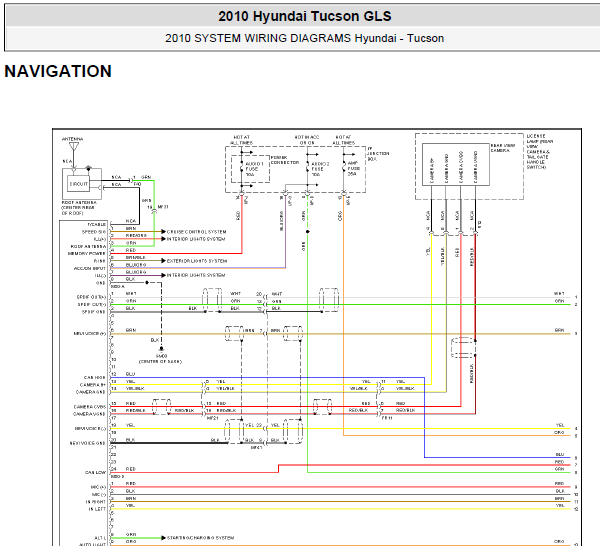This screenshot has height=546, width=600.
Task: Click the ANTENNA label text
Action: coord(72,139)
